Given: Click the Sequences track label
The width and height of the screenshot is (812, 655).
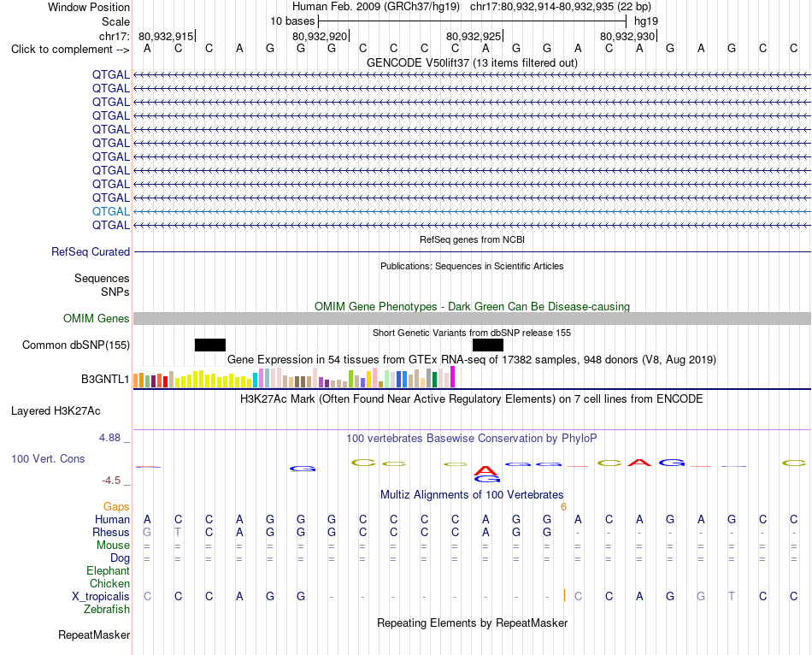Looking at the screenshot, I should click(x=102, y=278).
